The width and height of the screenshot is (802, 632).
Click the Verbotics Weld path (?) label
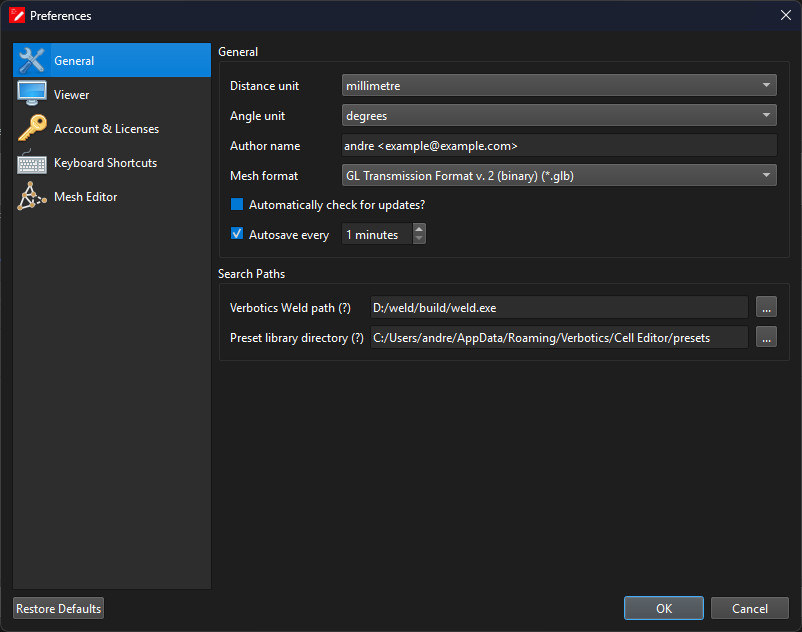[290, 308]
